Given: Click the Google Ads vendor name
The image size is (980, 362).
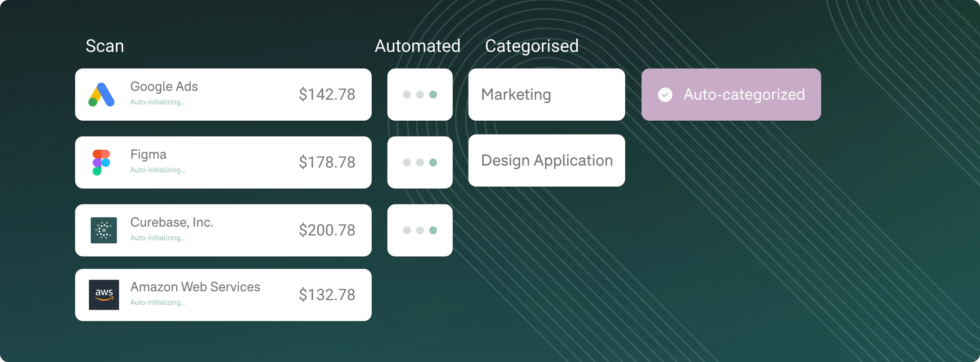Looking at the screenshot, I should click(x=164, y=87).
